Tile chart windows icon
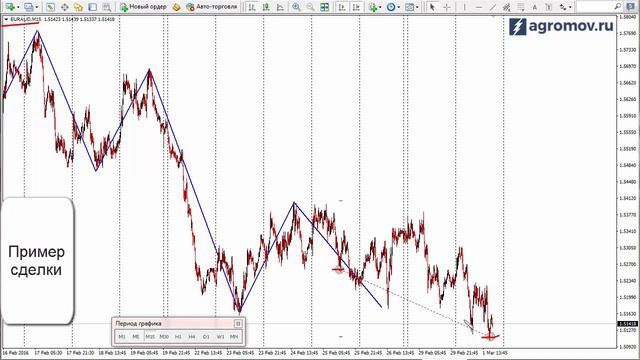Screen dimensions: 640x360 coord(324,7)
